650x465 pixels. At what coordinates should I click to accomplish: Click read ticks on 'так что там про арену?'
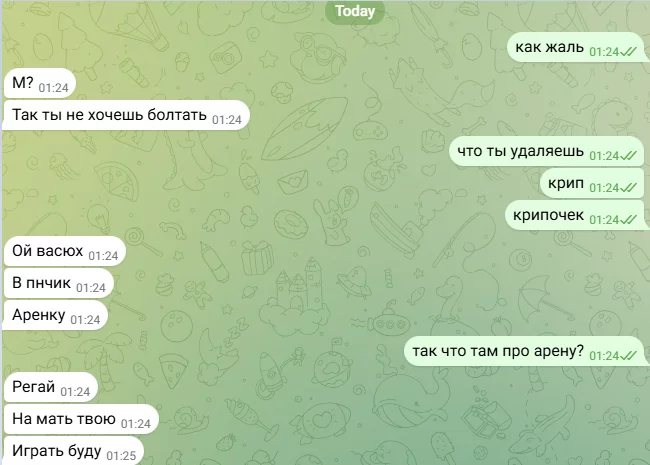pyautogui.click(x=628, y=356)
